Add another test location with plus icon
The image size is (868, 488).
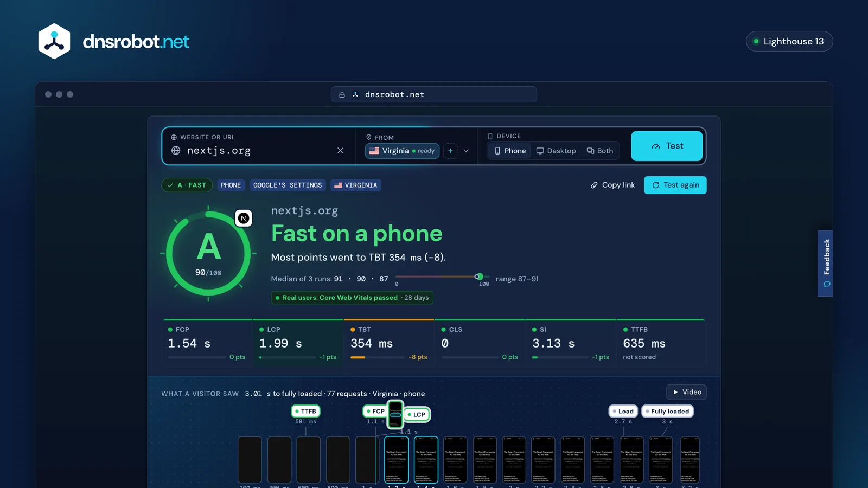(450, 151)
